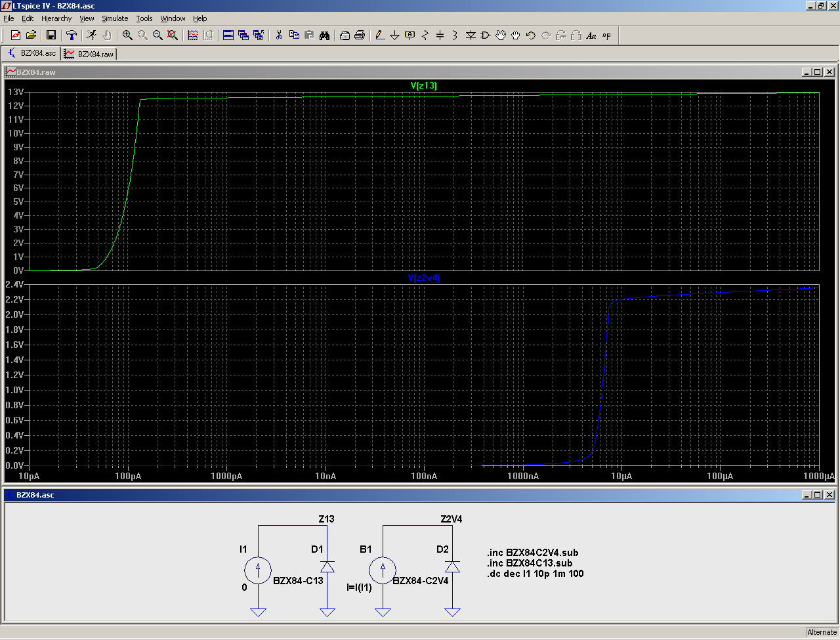Click the I1 current source symbol
The height and width of the screenshot is (640, 840).
(x=258, y=569)
